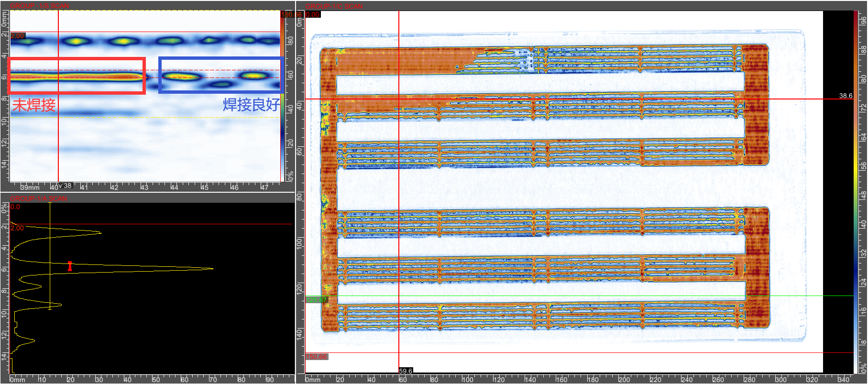This screenshot has height=384, width=868.
Task: Click the GROUP-1/C SCAN panel header
Action: pyautogui.click(x=334, y=6)
